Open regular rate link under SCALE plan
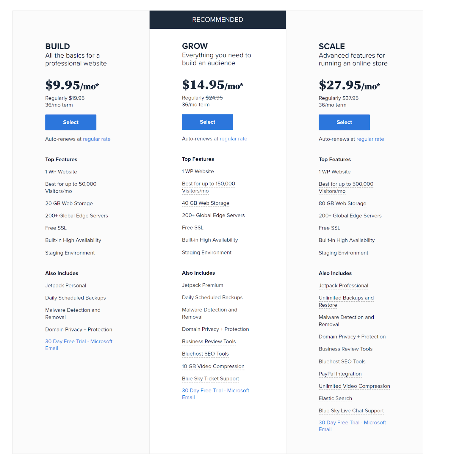Screen dimensions: 476x467 pyautogui.click(x=370, y=139)
